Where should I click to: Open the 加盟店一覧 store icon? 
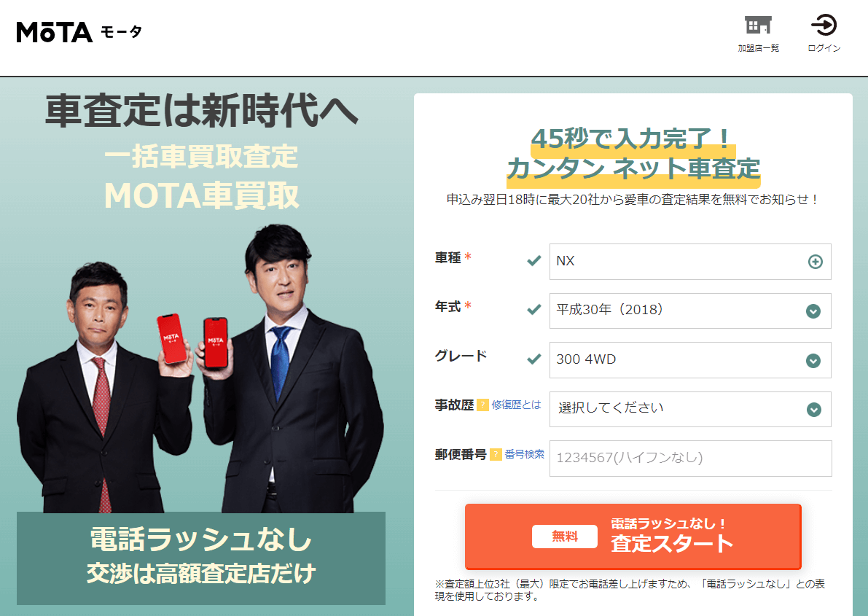[758, 26]
